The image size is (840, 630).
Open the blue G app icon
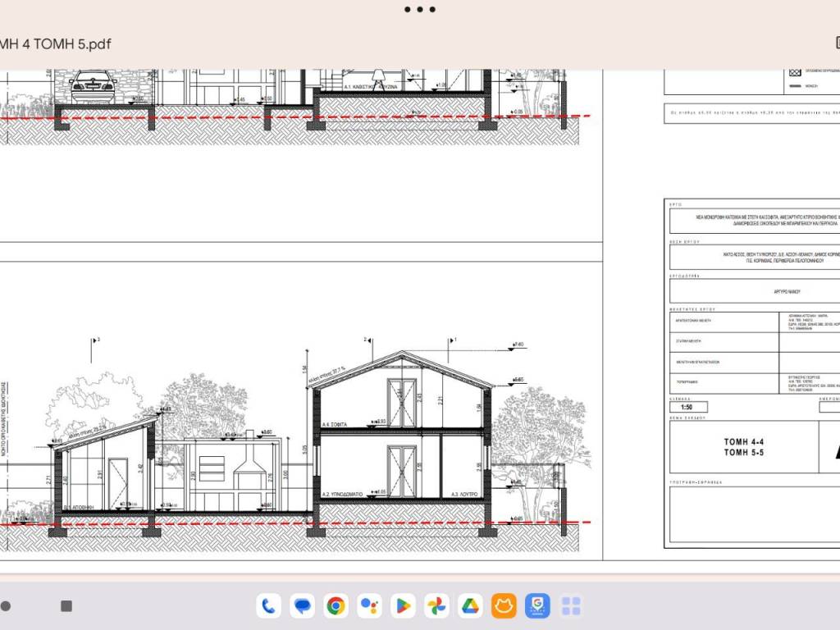coord(537,606)
